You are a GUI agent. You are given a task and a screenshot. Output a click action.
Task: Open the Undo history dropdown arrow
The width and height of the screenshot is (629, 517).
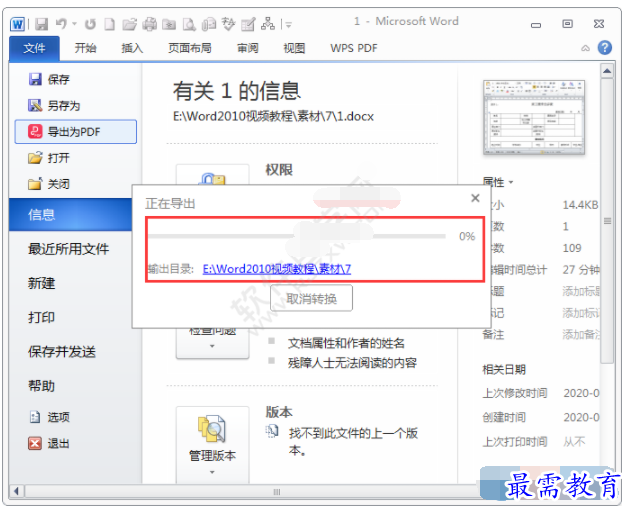tap(75, 24)
